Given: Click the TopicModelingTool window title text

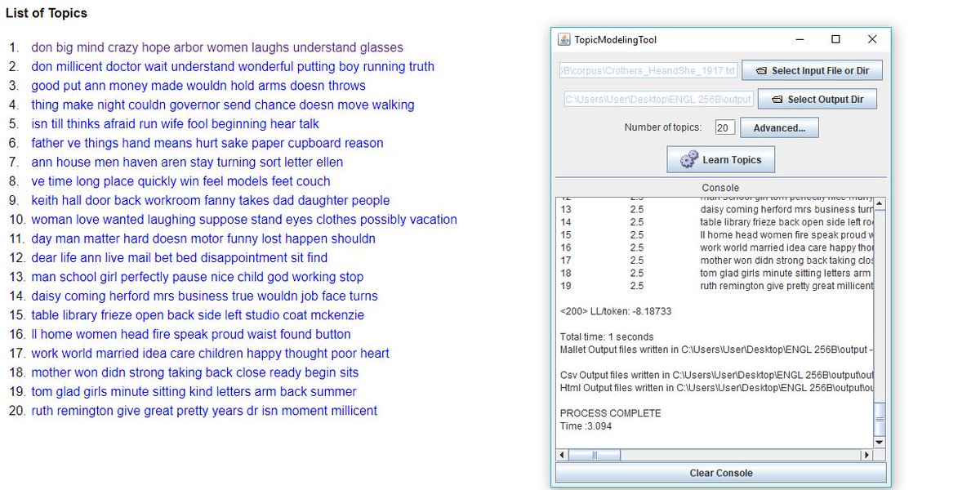Looking at the screenshot, I should [x=615, y=40].
